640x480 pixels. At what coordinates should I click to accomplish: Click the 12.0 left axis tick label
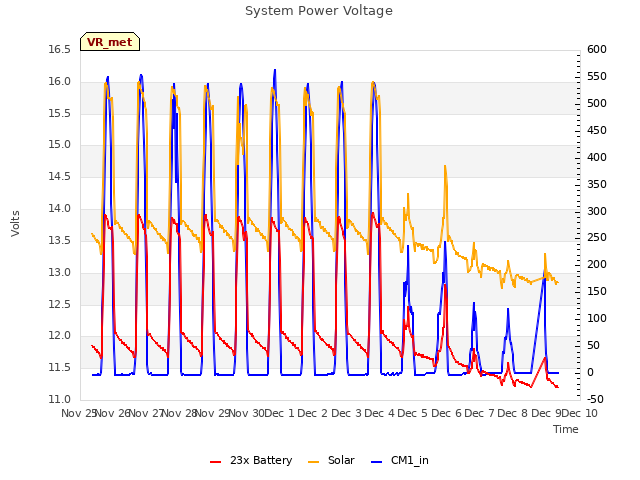[x=59, y=336]
